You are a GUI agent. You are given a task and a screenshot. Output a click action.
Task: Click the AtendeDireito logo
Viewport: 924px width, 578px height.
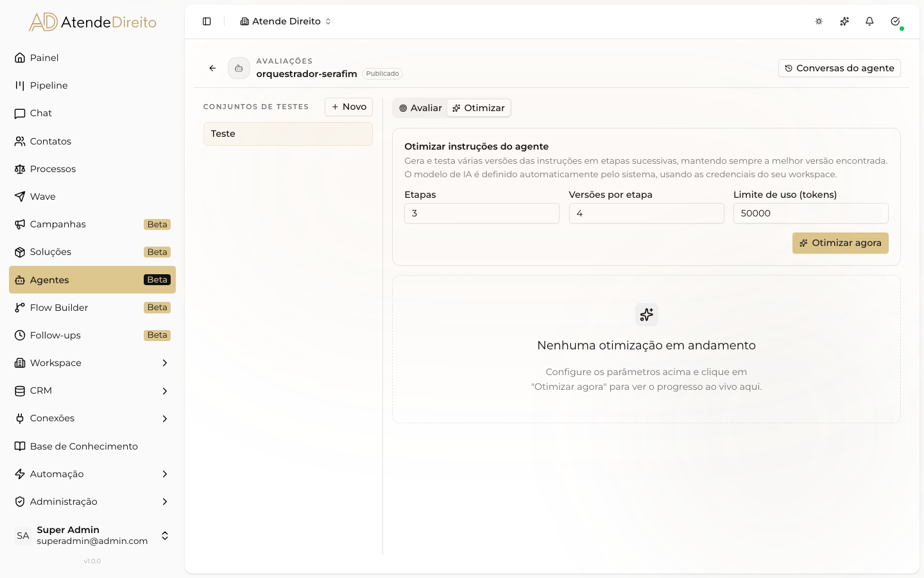pyautogui.click(x=92, y=22)
